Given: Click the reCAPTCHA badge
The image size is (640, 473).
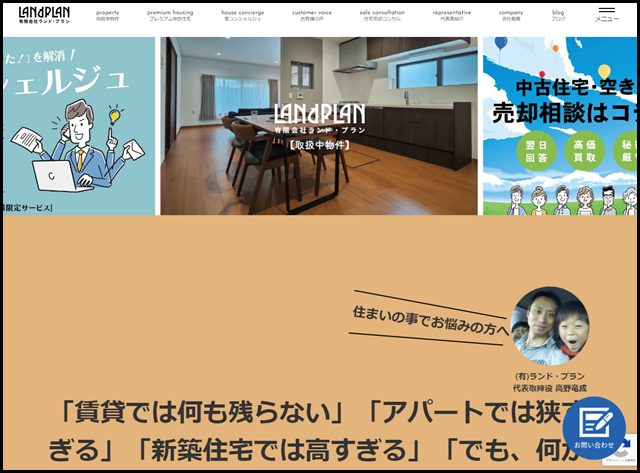Looking at the screenshot, I should [620, 450].
